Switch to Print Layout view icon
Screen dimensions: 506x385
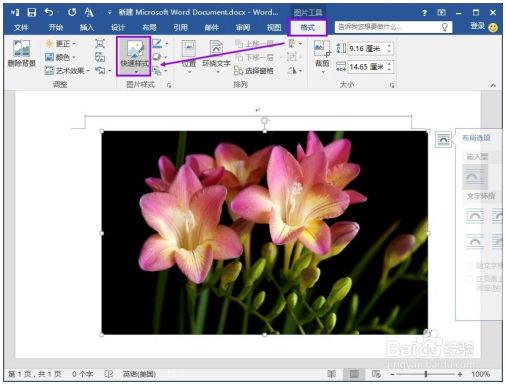(354, 374)
